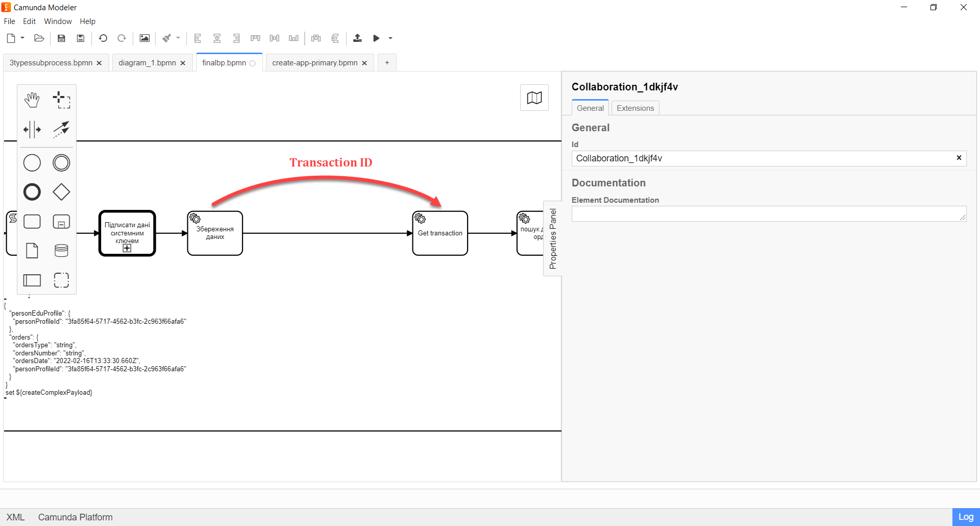Close the diagram_1.bpmn tab
The height and width of the screenshot is (526, 980).
click(x=183, y=63)
